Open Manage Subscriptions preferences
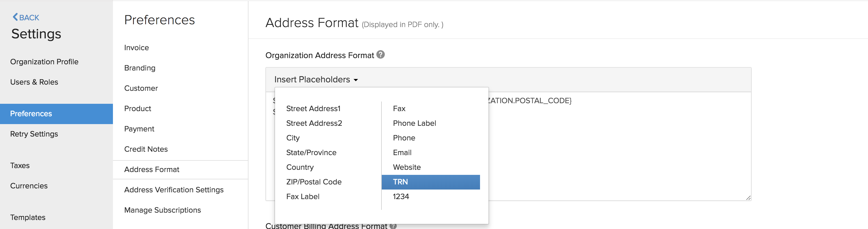This screenshot has height=229, width=868. tap(162, 210)
